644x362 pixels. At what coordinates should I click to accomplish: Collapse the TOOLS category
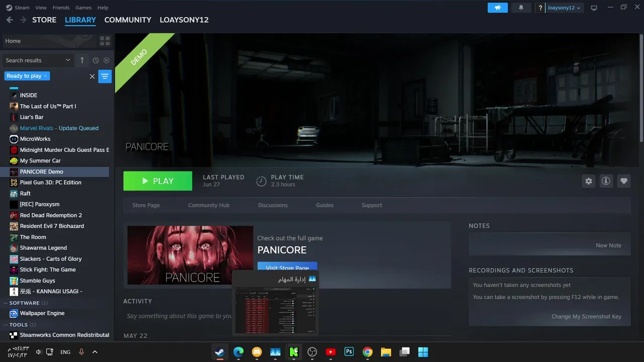coord(5,325)
